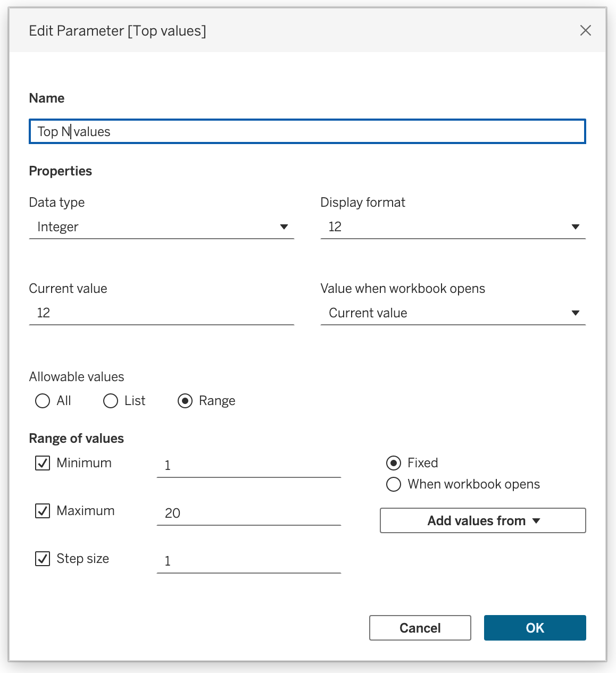Click the Step size value field
This screenshot has width=616, height=673.
[248, 561]
